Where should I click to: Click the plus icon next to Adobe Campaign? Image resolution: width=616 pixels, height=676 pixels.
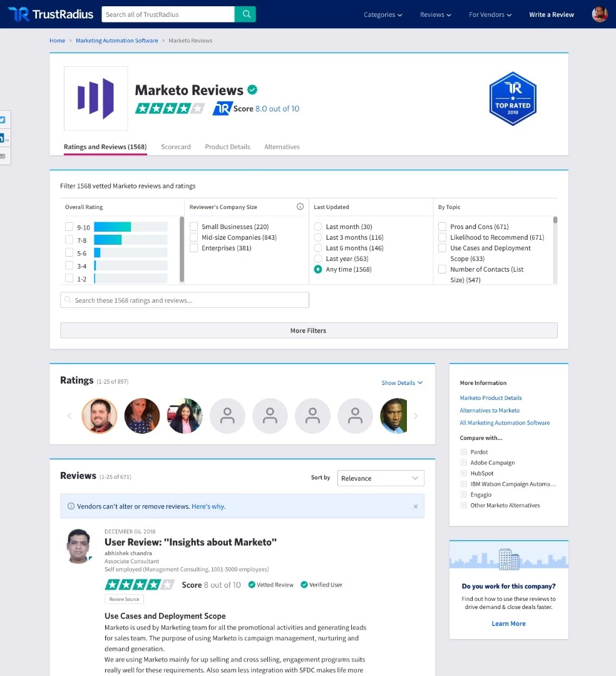pos(463,463)
